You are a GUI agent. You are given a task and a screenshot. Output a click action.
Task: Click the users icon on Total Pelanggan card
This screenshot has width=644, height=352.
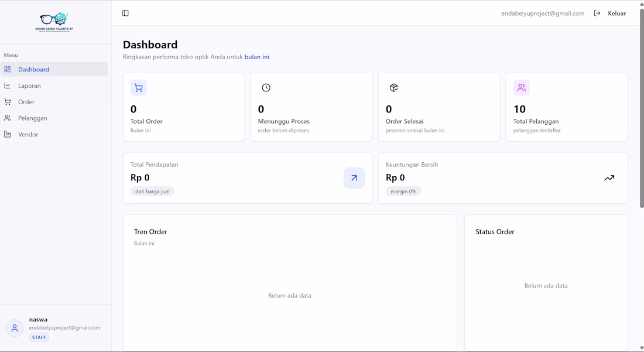tap(521, 87)
